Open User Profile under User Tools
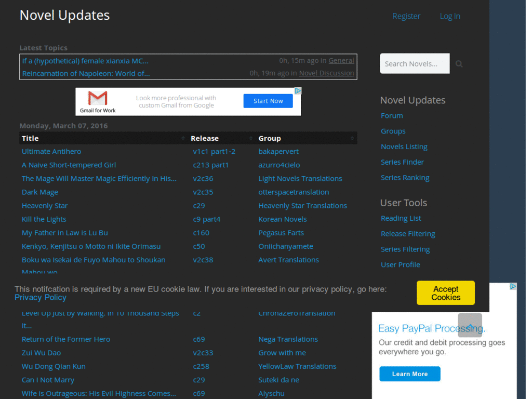532x399 pixels. point(400,264)
